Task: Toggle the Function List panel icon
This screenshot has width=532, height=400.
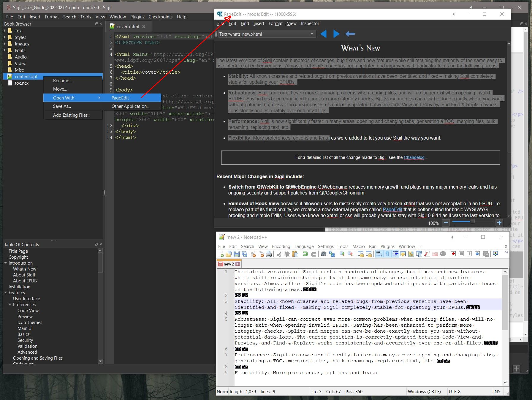Action: pos(427,254)
